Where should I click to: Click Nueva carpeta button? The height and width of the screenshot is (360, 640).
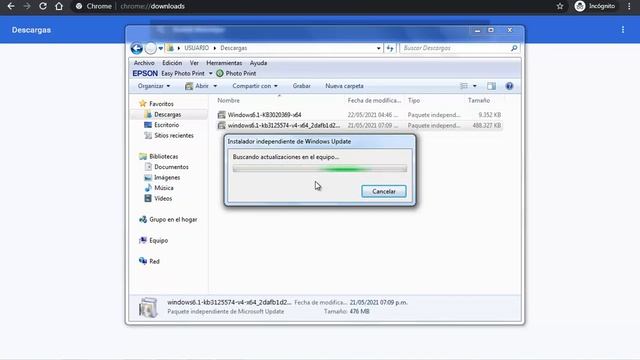click(x=344, y=86)
